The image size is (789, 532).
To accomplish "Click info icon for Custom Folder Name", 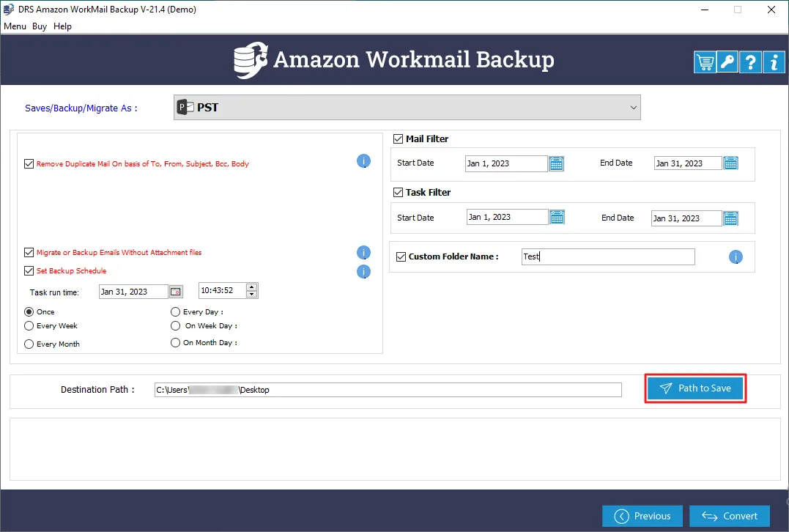I will (736, 257).
